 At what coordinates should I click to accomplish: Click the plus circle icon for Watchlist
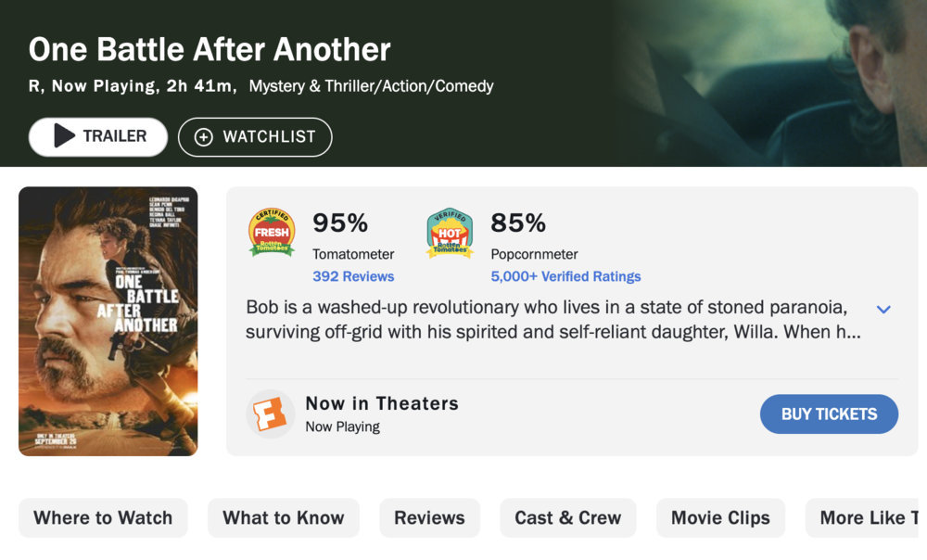203,137
